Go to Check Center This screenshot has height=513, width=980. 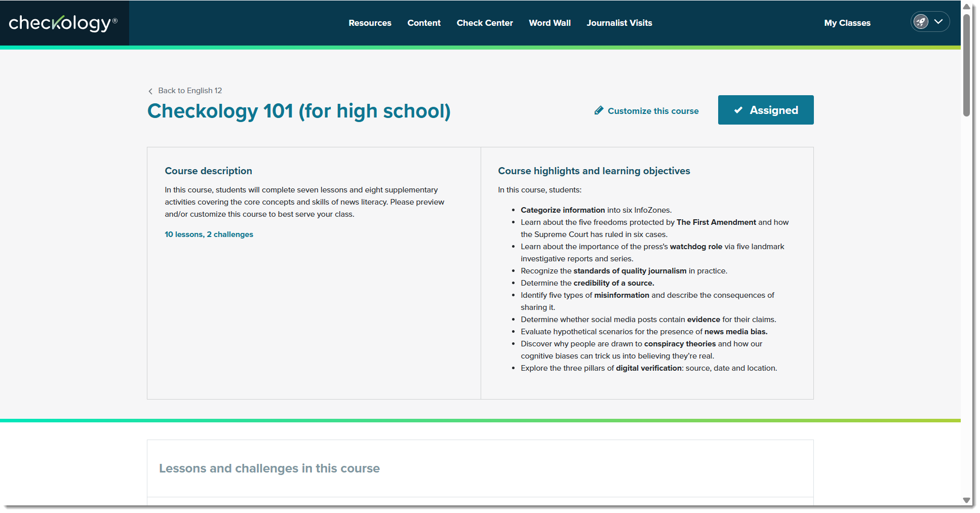tap(485, 23)
